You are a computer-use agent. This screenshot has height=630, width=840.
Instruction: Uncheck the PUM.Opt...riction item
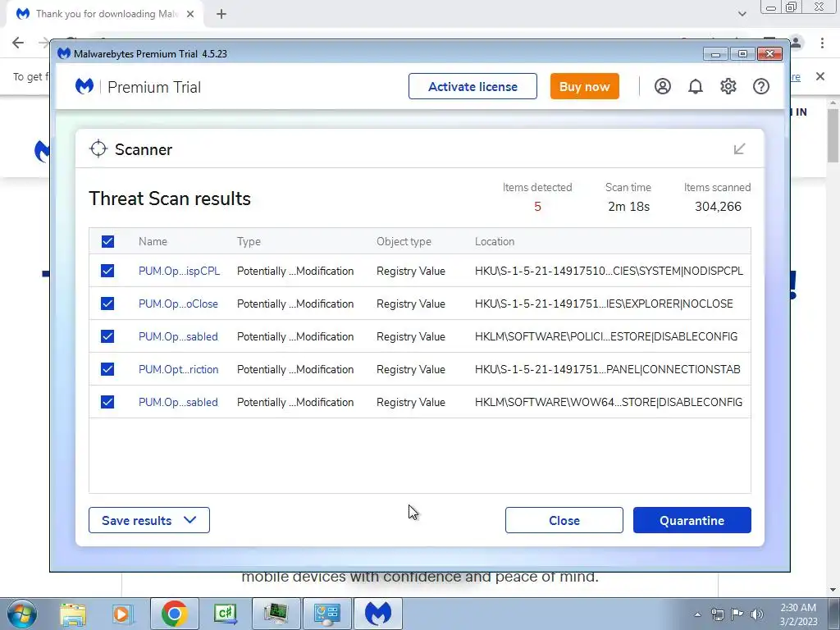(107, 369)
